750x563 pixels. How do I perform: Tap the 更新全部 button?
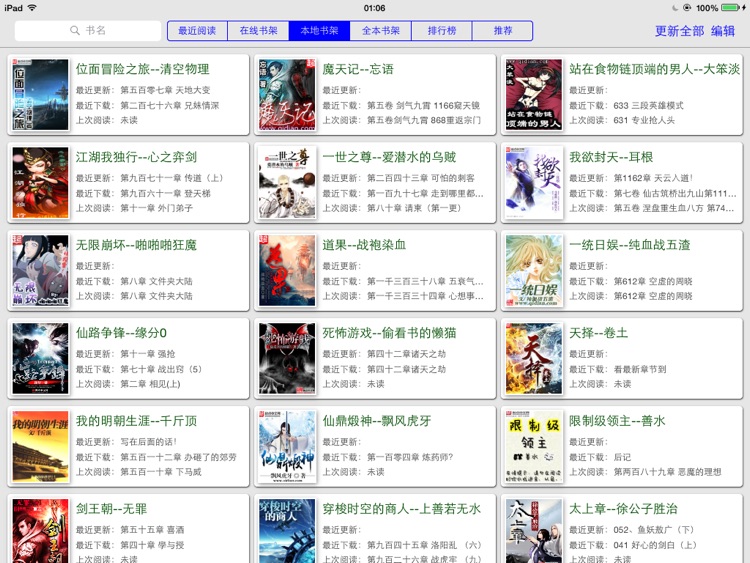click(x=679, y=31)
